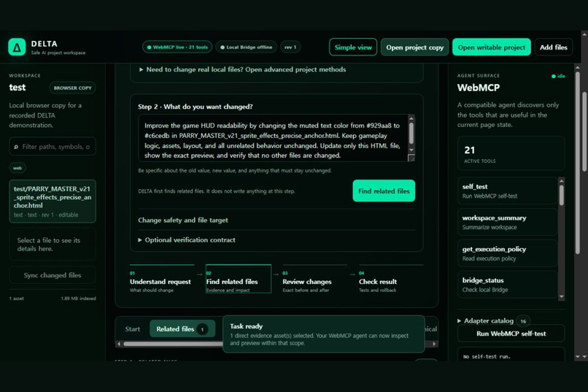588x392 pixels.
Task: Click Sync changed files button
Action: 53,275
